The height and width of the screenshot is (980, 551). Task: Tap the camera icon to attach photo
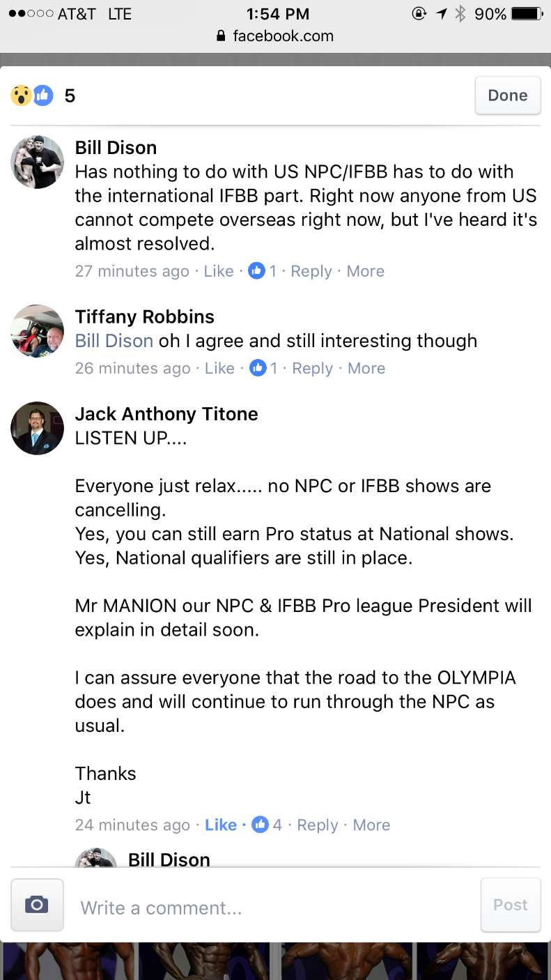point(37,905)
